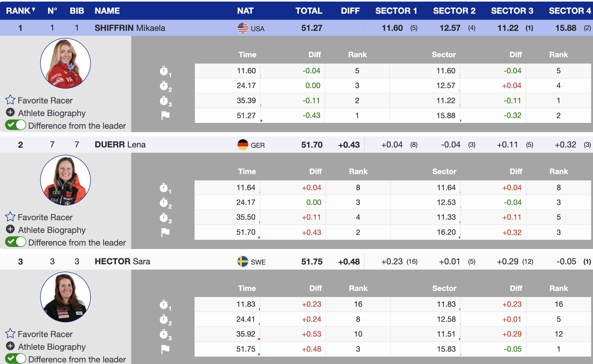Screen dimensions: 593x364
Task: Click Shiffrin's finish flag icon
Action: (x=165, y=115)
